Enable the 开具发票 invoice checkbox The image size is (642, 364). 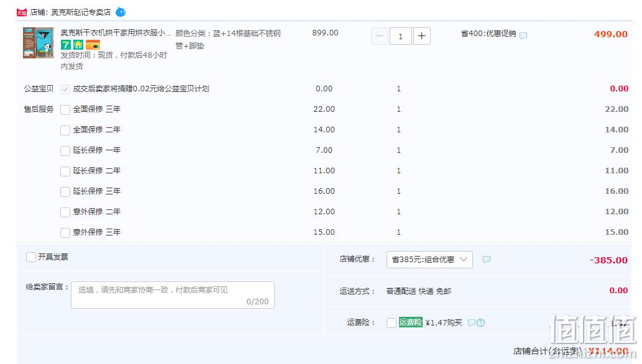point(31,257)
